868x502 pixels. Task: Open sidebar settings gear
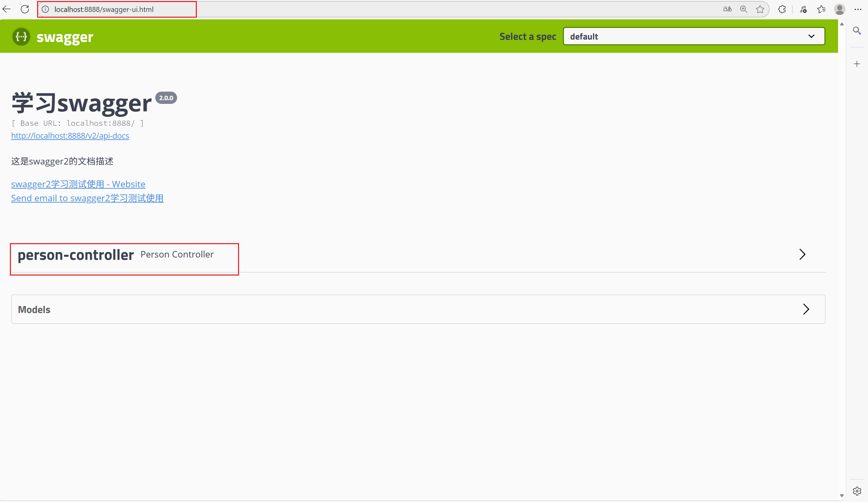pyautogui.click(x=857, y=491)
